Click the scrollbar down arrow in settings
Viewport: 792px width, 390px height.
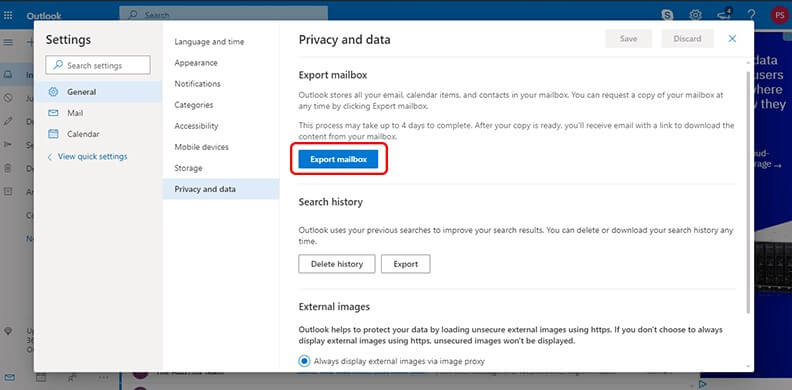tap(748, 367)
